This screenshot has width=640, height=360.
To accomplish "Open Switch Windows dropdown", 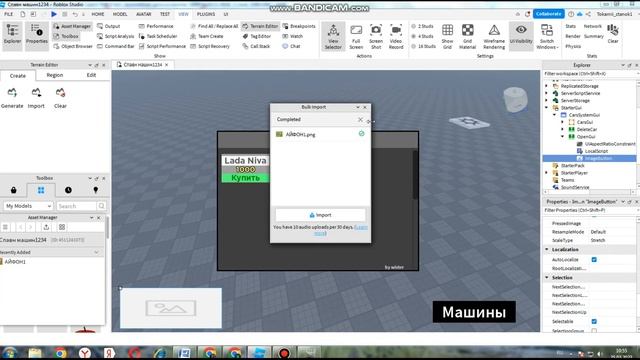I will click(547, 37).
